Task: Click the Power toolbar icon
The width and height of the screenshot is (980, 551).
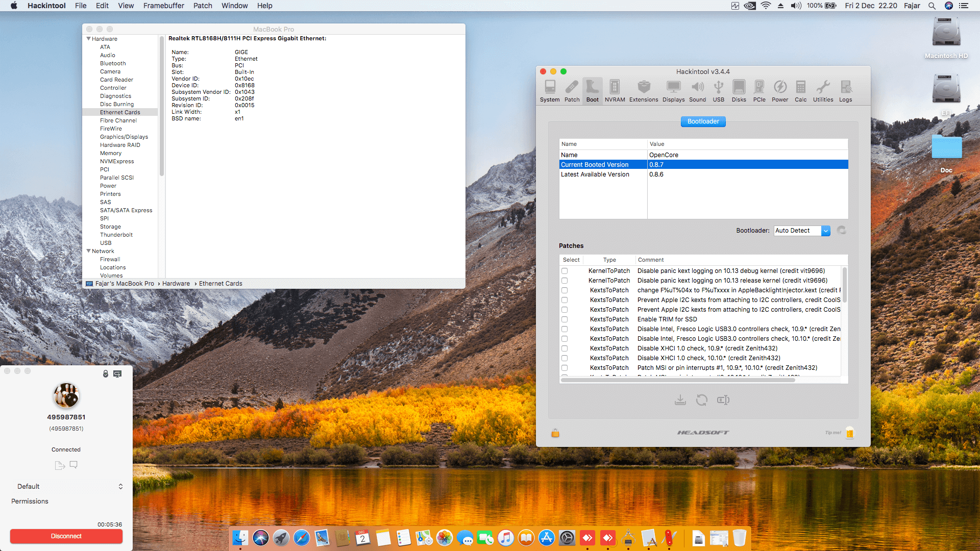Action: (779, 91)
